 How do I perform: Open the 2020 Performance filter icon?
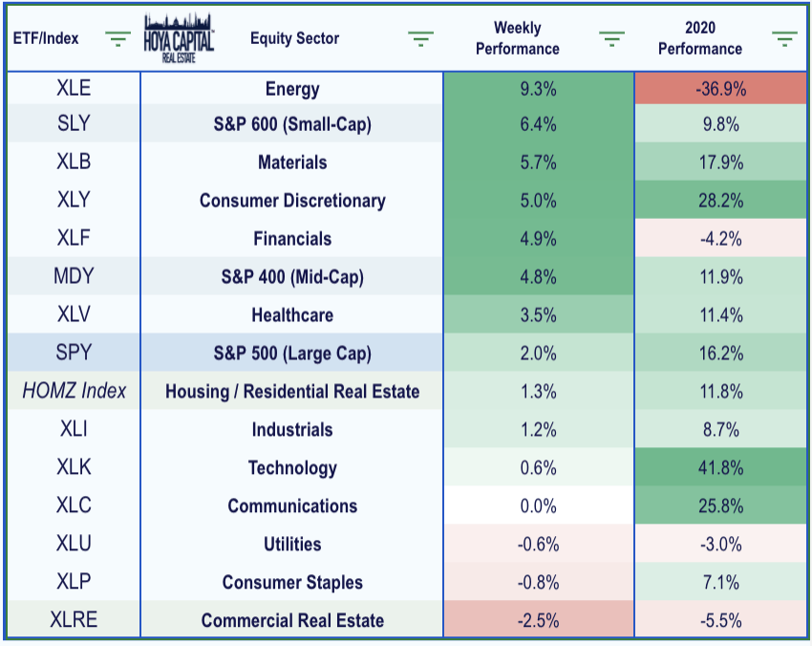[x=785, y=39]
